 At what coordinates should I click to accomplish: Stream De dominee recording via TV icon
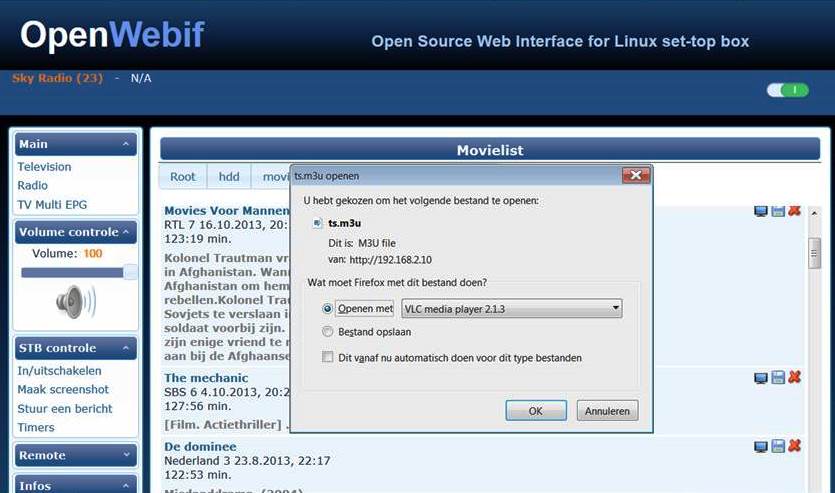tap(761, 447)
